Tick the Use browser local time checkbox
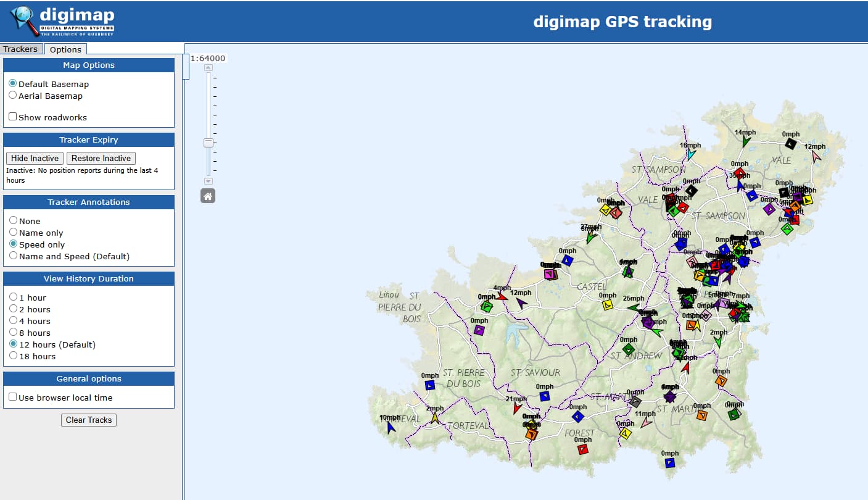Viewport: 868px width, 500px height. (13, 397)
